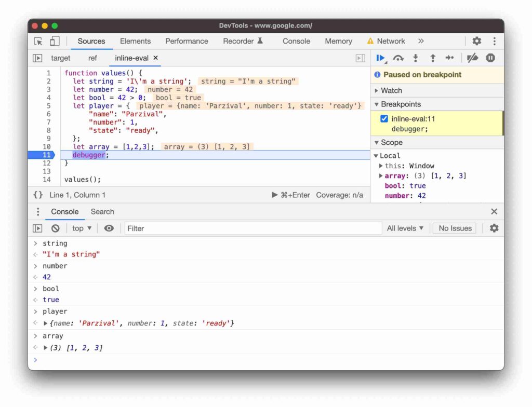Close the Console drawer
Image resolution: width=532 pixels, height=407 pixels.
pyautogui.click(x=494, y=212)
